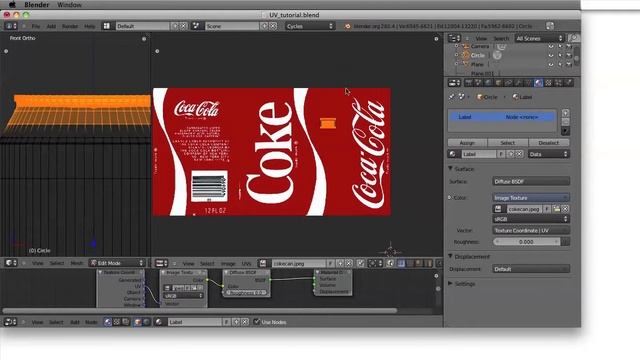Collapse the Displacement panel triangle
Image resolution: width=640 pixels, height=360 pixels.
(450, 256)
